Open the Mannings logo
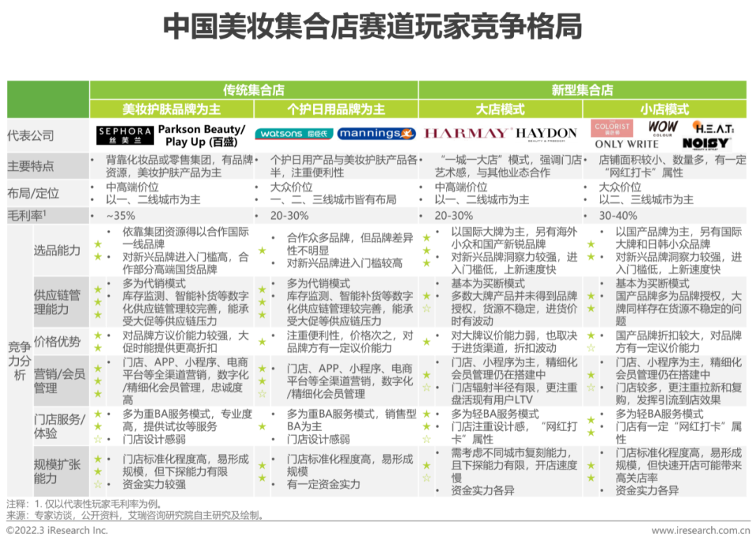 [x=377, y=134]
